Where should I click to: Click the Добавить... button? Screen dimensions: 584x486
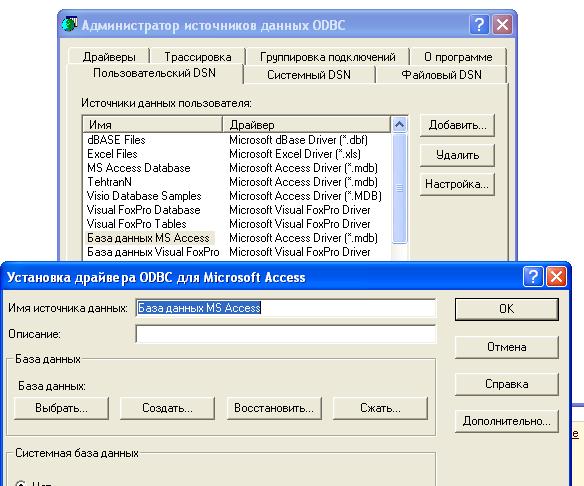(457, 125)
